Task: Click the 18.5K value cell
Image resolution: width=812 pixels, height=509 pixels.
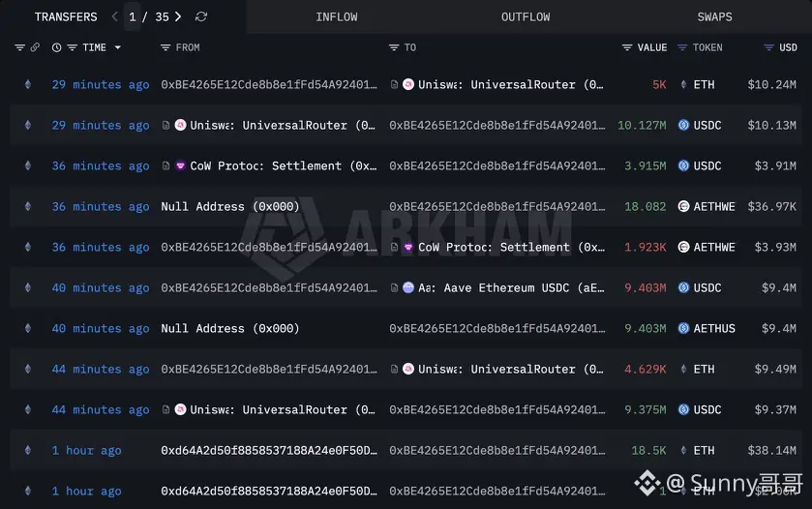Action: [648, 451]
